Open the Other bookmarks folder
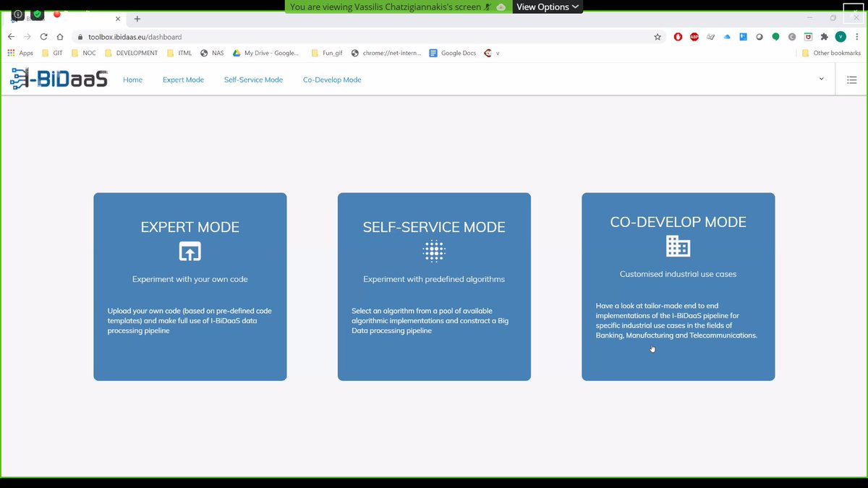The image size is (868, 488). [x=831, y=53]
